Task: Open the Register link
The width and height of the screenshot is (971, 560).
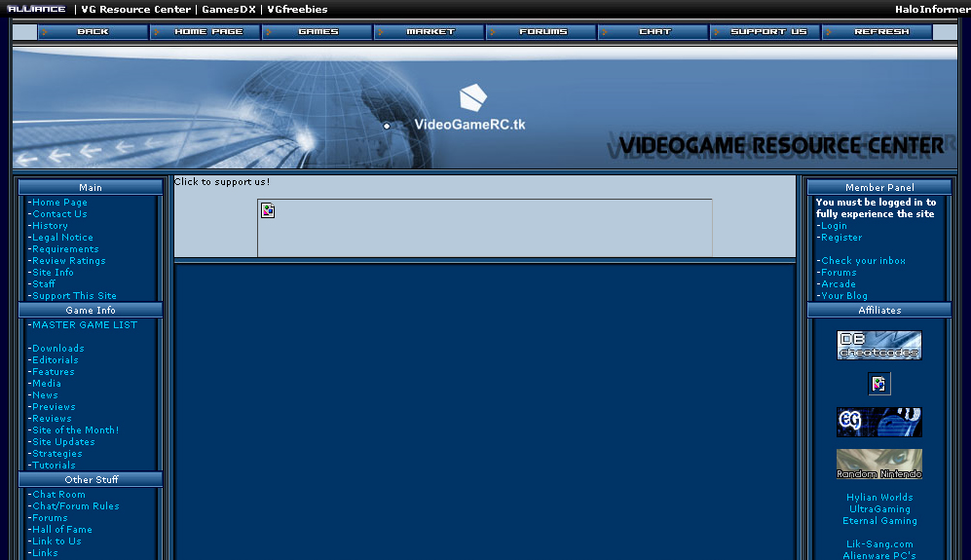Action: click(840, 238)
